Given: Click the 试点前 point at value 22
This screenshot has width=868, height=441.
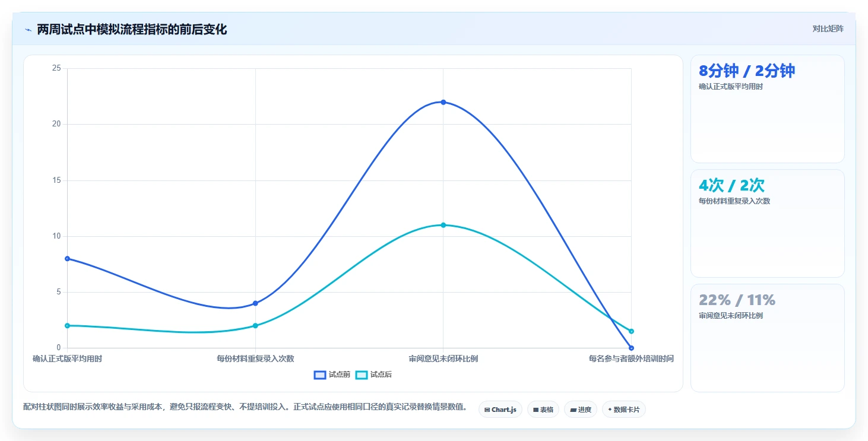Looking at the screenshot, I should [x=443, y=102].
